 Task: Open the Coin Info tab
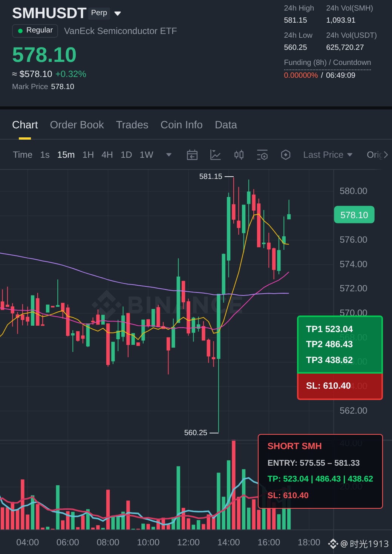182,125
